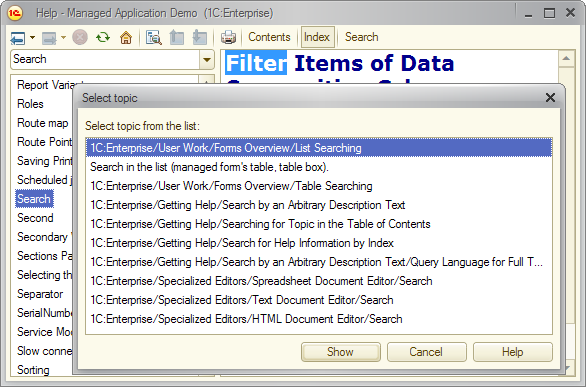Viewport: 586px width, 387px height.
Task: Select 'Route Point' index entry
Action: tap(44, 142)
